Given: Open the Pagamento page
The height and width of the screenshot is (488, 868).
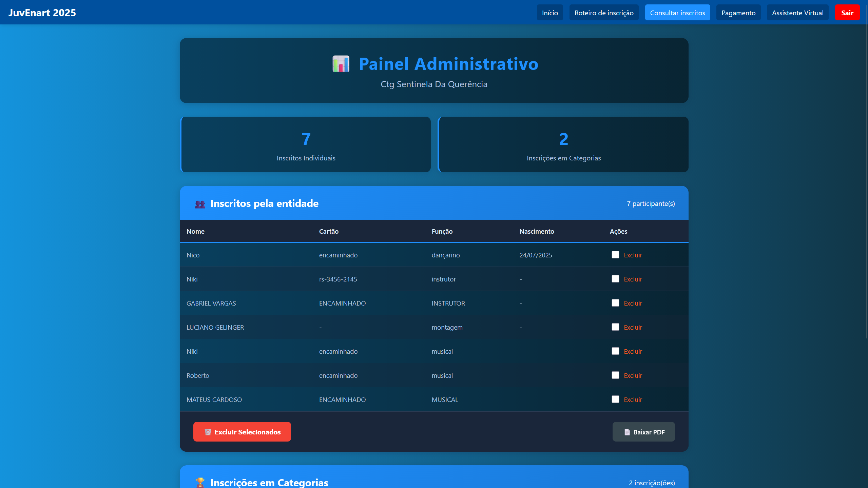Looking at the screenshot, I should [x=738, y=13].
